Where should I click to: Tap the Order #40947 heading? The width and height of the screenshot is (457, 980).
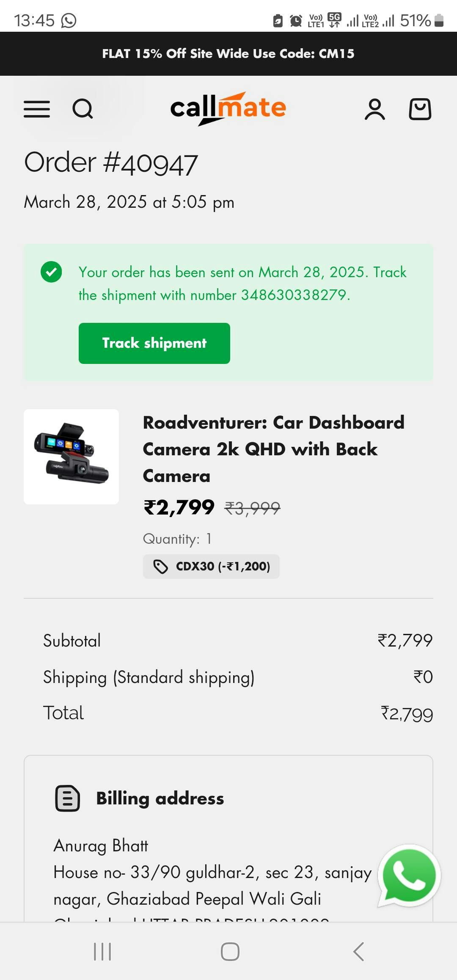[111, 163]
